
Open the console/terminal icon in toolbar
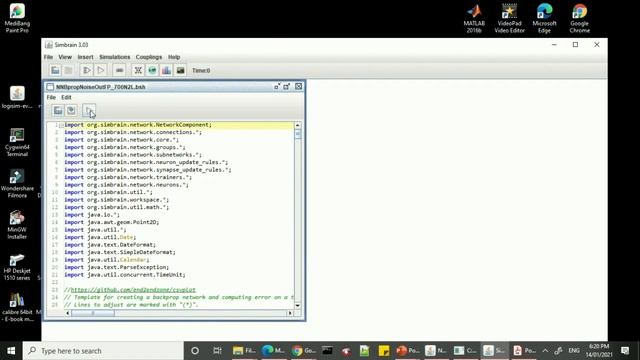click(180, 70)
